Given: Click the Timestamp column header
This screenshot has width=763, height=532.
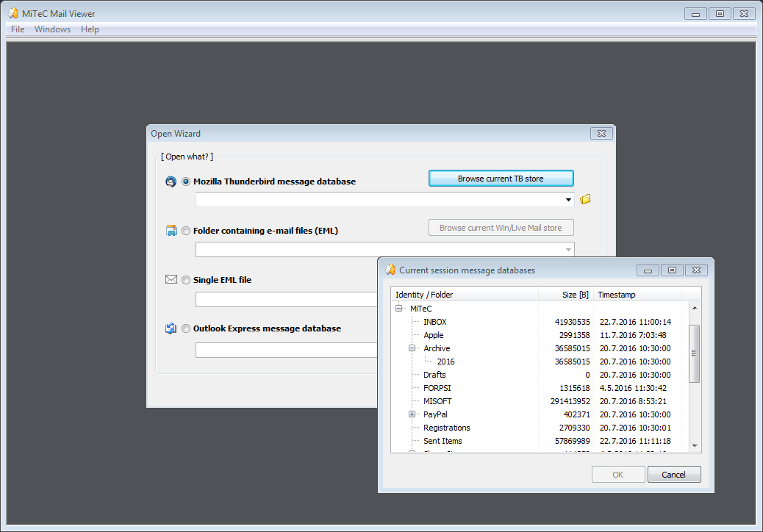Looking at the screenshot, I should tap(637, 294).
